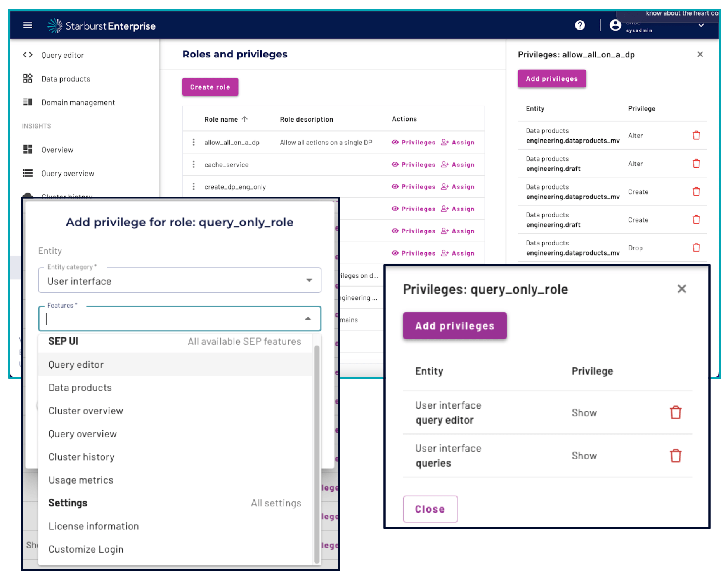This screenshot has width=728, height=581.
Task: Click the Query editor code brackets icon
Action: (x=28, y=55)
